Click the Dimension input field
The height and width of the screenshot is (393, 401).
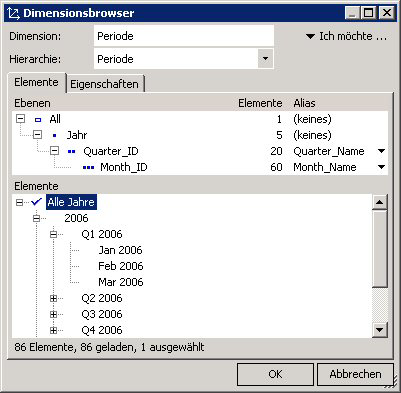[x=184, y=36]
